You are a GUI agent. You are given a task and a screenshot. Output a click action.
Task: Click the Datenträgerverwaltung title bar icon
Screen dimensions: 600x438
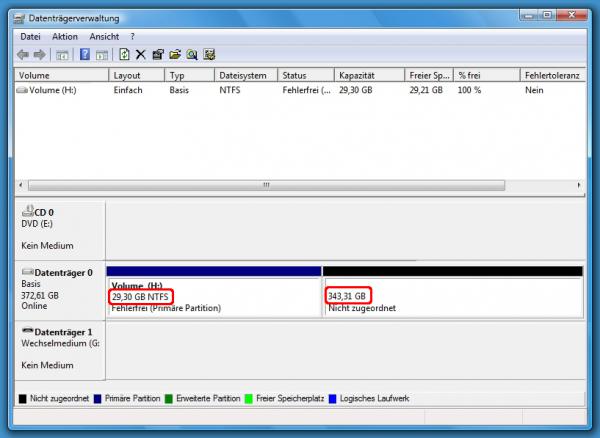tap(19, 19)
